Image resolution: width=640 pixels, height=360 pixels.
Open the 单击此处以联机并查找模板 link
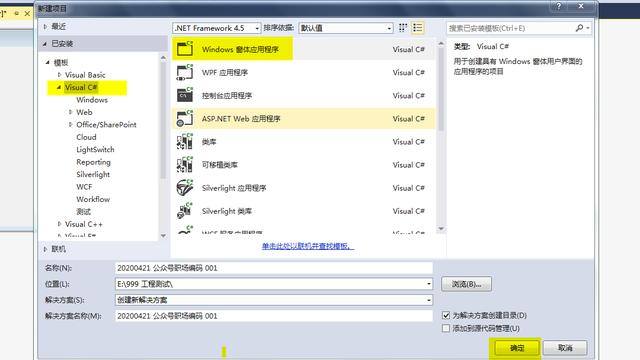click(308, 246)
